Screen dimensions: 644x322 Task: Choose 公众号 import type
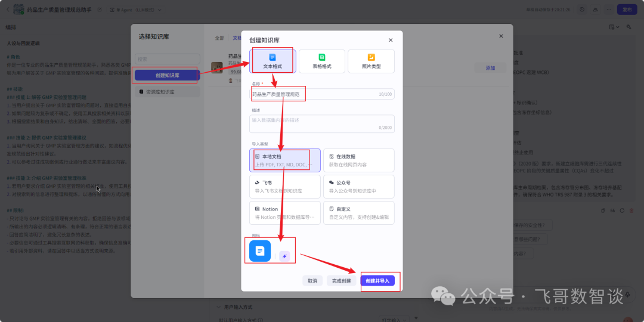coord(359,187)
